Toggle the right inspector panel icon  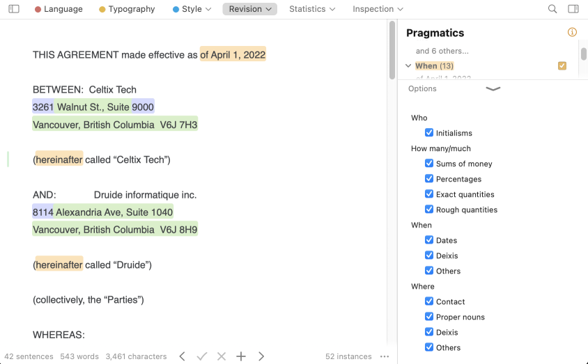(x=573, y=9)
